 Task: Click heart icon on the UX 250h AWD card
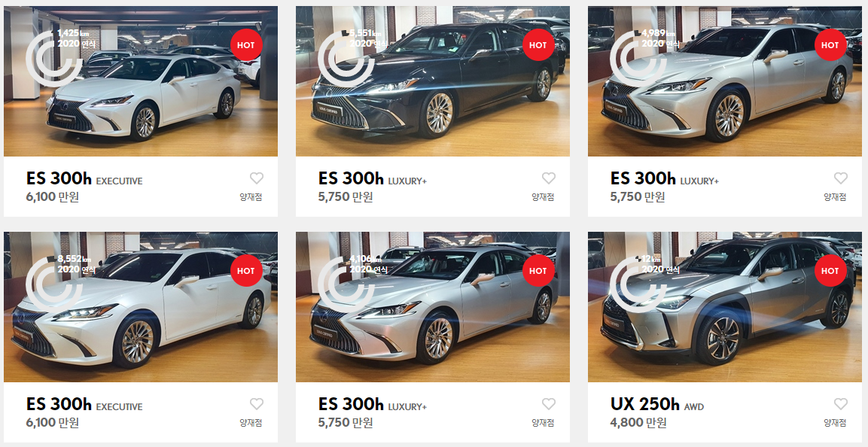[x=841, y=404]
